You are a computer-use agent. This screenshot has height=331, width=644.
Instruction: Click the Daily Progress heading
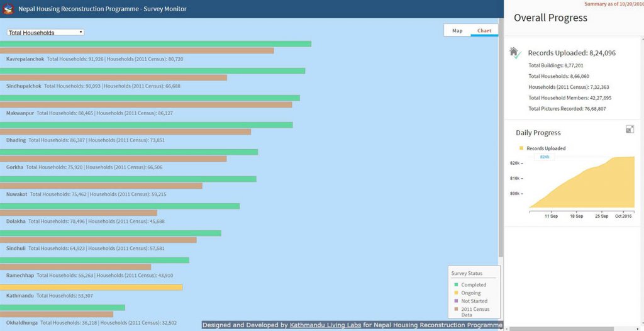tap(538, 133)
